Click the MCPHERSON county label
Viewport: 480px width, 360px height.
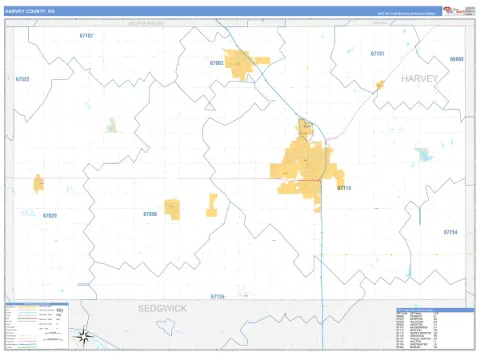pyautogui.click(x=146, y=24)
